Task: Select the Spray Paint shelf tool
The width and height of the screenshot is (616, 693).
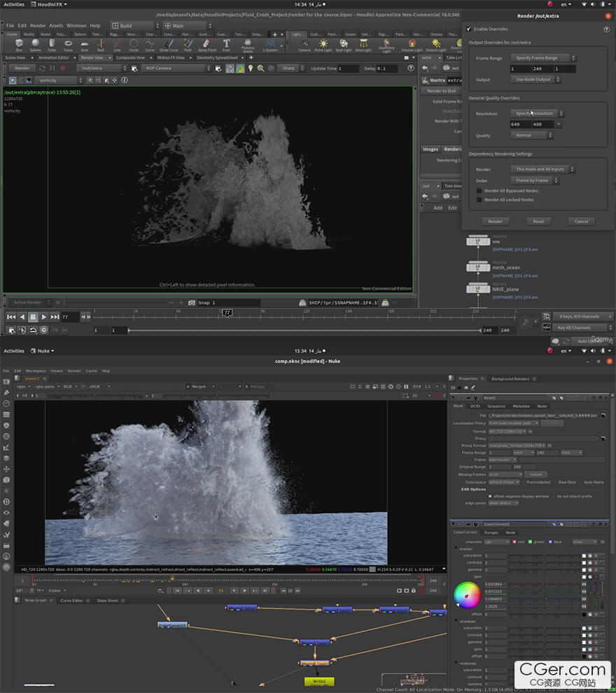Action: coord(206,45)
